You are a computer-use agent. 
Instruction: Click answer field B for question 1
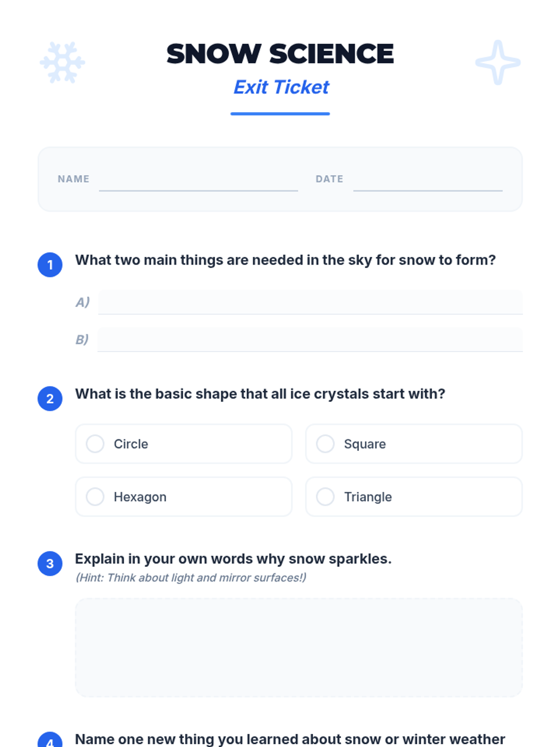(x=310, y=339)
